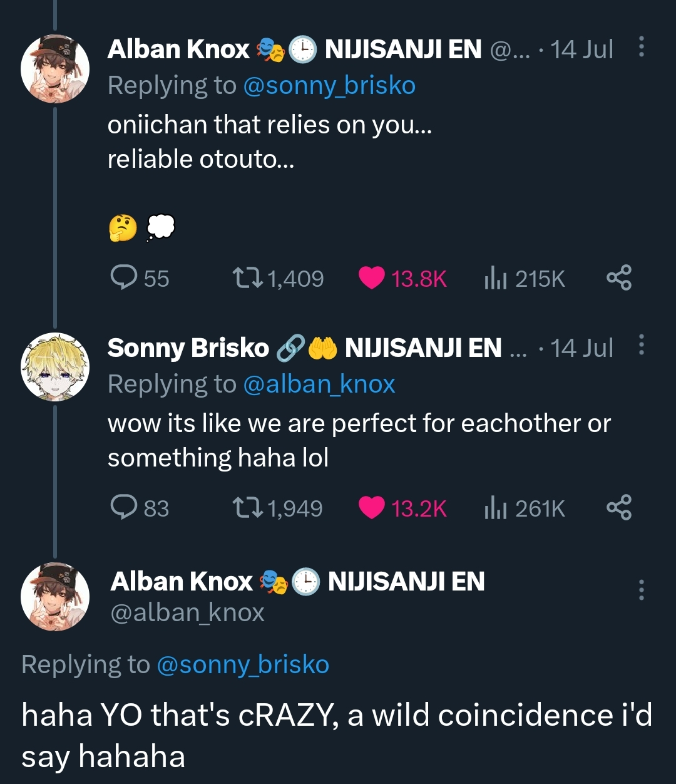676x784 pixels.
Task: Open Alban Knox's avatar on the first tweet
Action: 55,69
